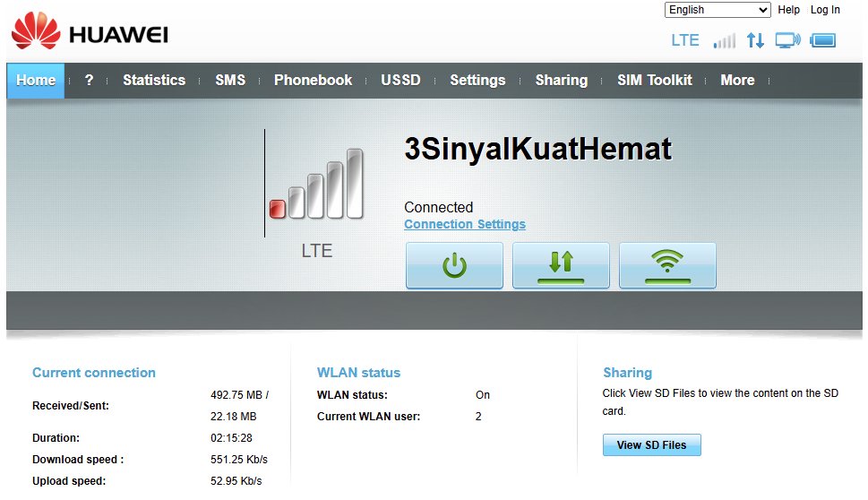Toggle the mobile data up/down arrows button

coord(561,265)
